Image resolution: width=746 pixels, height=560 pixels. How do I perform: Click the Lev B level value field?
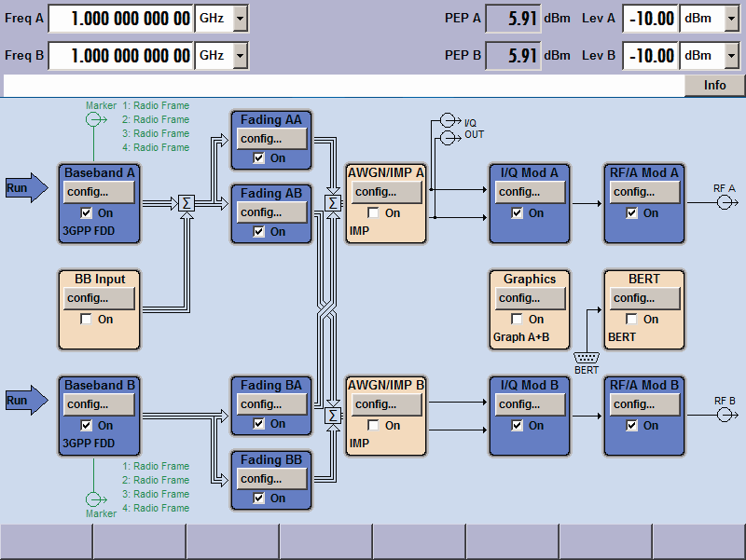[x=649, y=56]
